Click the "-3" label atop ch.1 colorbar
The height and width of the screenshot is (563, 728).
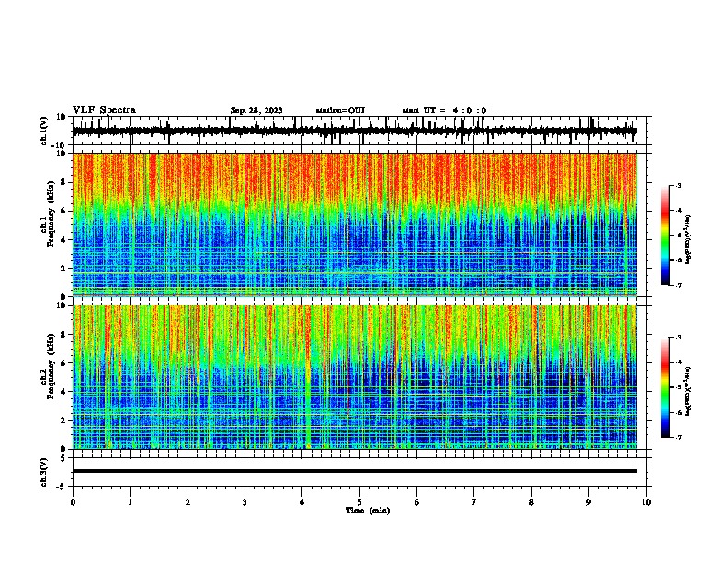click(x=677, y=185)
